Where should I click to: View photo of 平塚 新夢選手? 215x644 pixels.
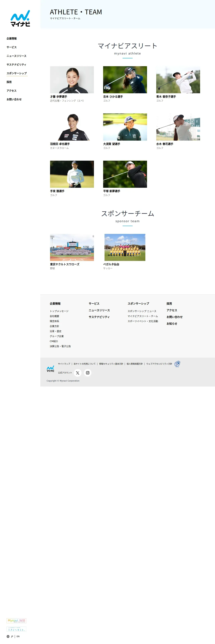pyautogui.click(x=125, y=174)
